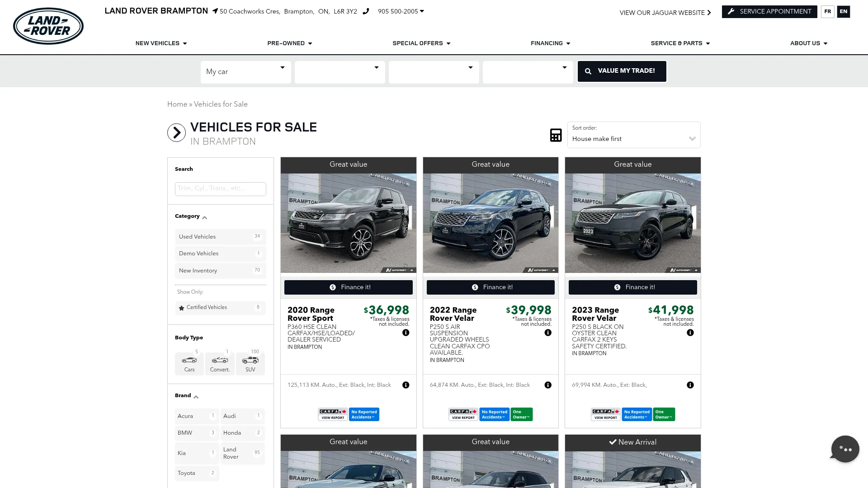This screenshot has height=488, width=868.
Task: Open the live chat bubble
Action: pos(844,449)
